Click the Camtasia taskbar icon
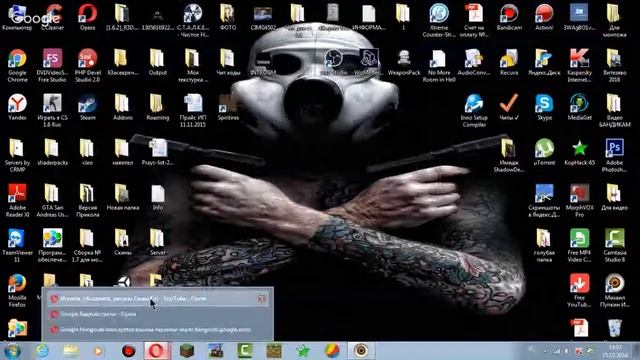This screenshot has height=360, width=640. pos(245,351)
